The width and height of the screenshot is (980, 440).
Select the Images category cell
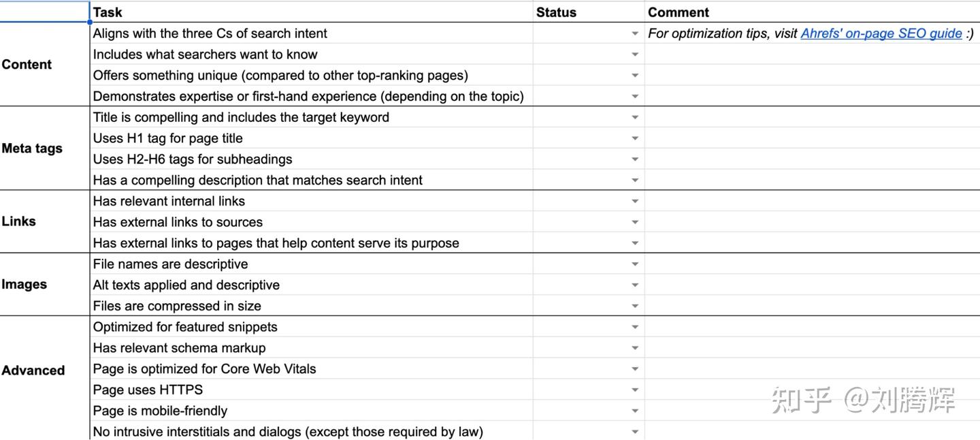(44, 285)
